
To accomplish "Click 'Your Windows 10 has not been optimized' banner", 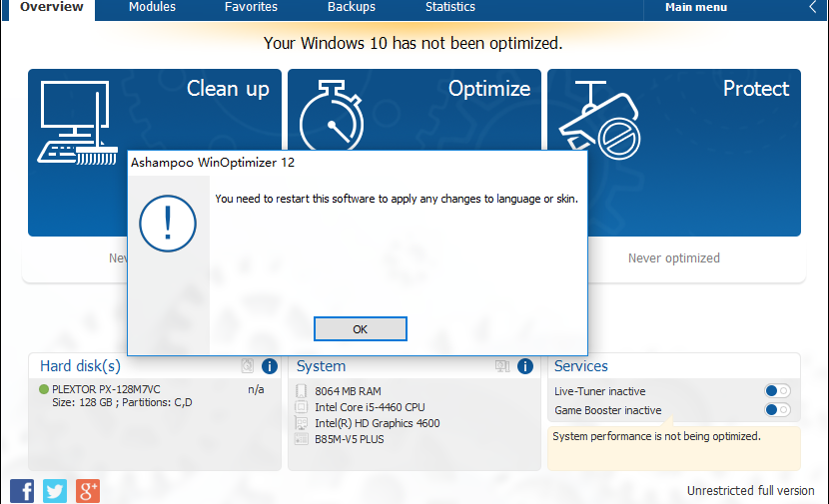I will 413,43.
